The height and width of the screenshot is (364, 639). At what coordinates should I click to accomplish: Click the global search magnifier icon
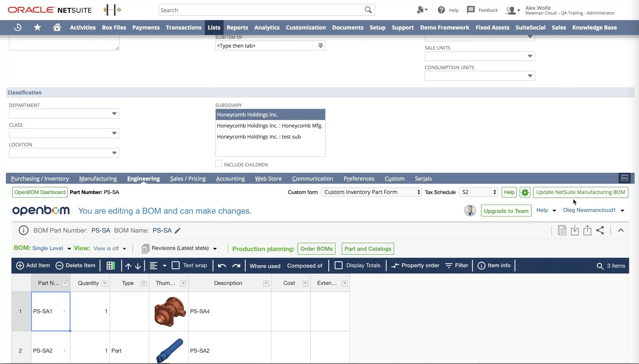[x=368, y=10]
